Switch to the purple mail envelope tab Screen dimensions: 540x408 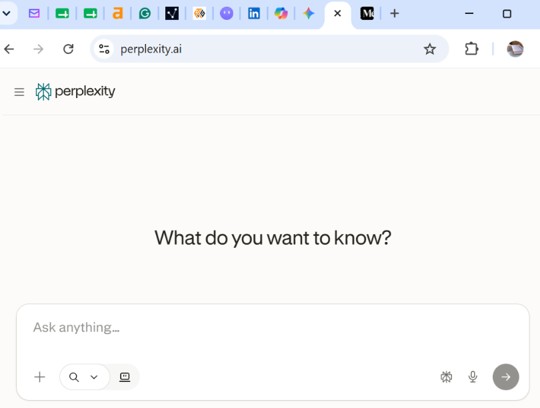(x=34, y=13)
